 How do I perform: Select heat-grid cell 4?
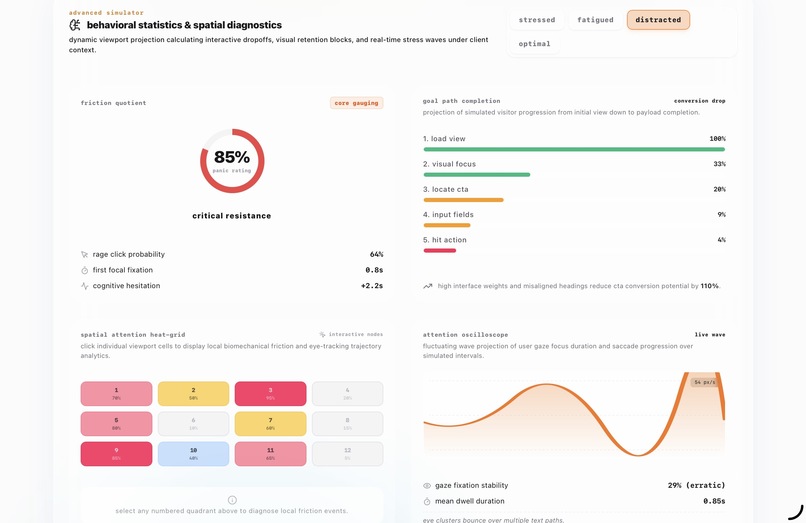[347, 393]
